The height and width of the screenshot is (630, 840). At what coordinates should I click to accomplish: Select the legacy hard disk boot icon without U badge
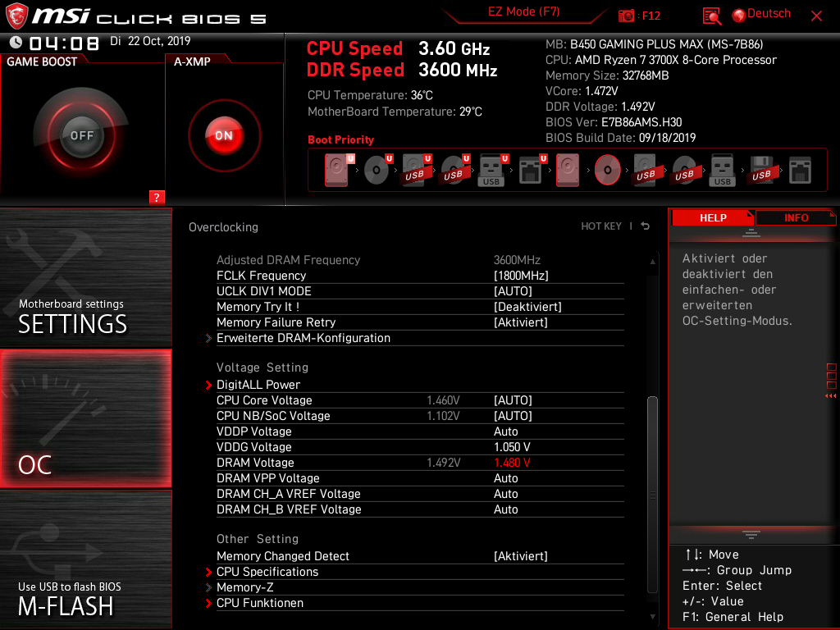tap(568, 170)
